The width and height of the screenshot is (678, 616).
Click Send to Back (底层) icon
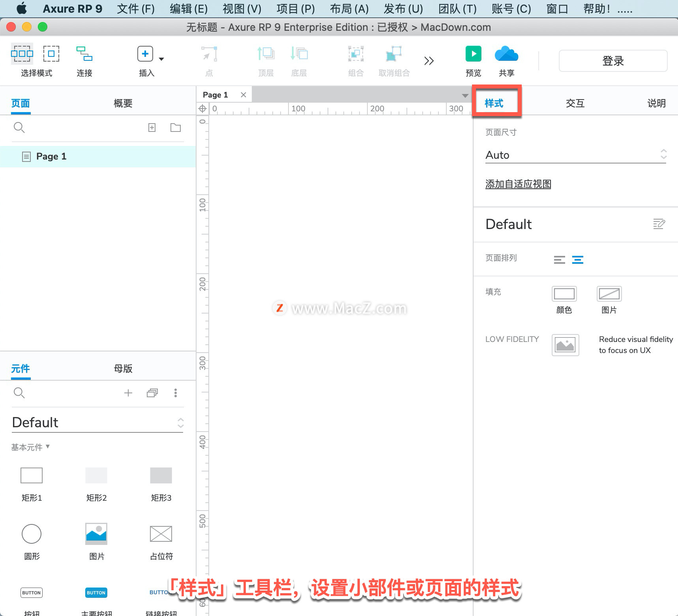[299, 53]
